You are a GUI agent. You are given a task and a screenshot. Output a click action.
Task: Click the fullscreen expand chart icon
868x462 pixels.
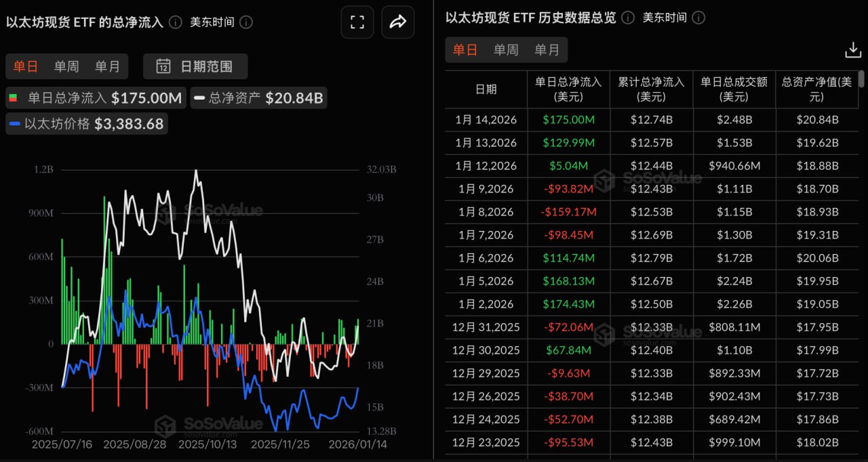(357, 22)
